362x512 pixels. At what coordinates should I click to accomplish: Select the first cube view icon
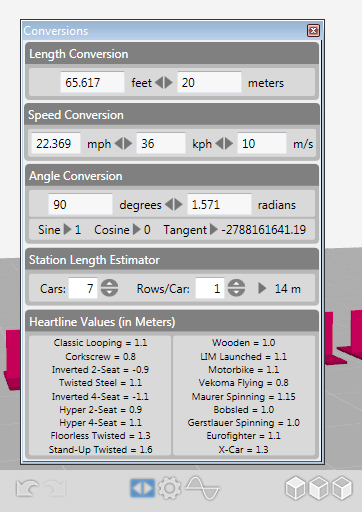point(295,488)
